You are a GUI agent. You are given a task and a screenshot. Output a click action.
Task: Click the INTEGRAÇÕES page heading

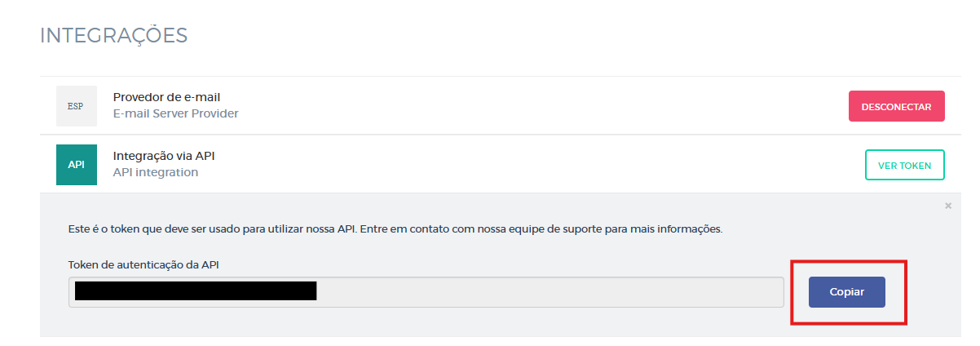(x=113, y=35)
